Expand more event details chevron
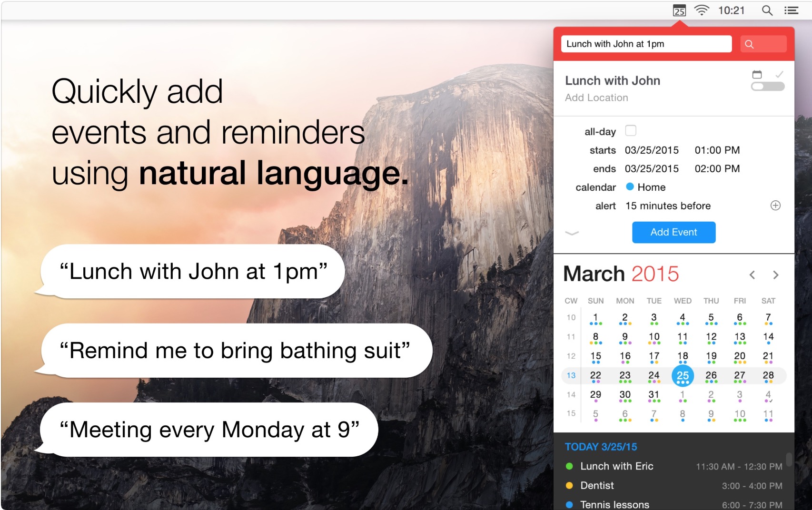The width and height of the screenshot is (812, 510). click(572, 233)
